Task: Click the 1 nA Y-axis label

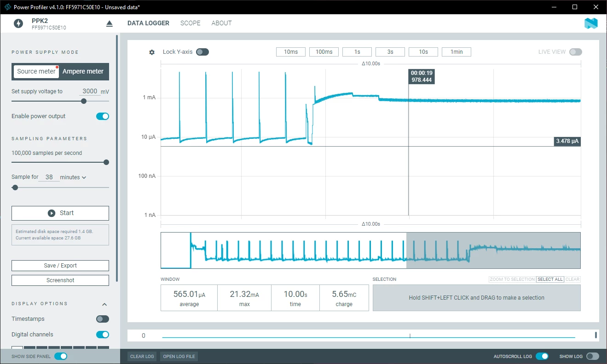Action: [x=150, y=215]
